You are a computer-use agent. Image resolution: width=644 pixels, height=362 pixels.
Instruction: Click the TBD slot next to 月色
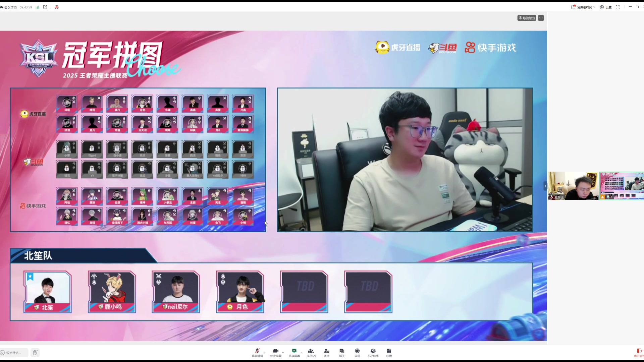tap(304, 292)
